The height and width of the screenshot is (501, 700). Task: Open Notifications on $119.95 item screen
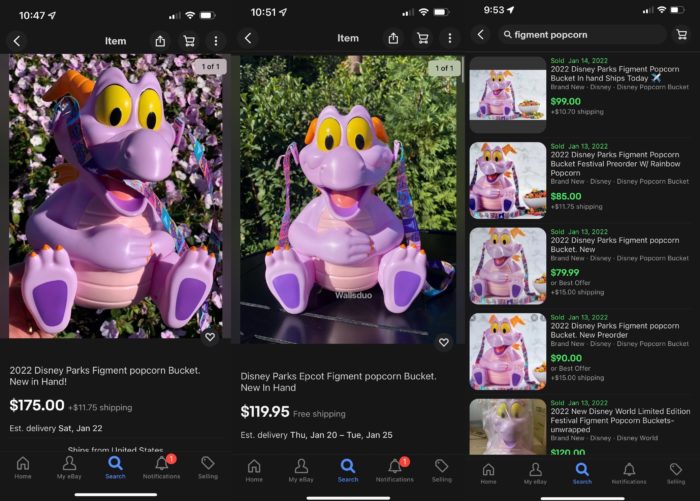pos(395,470)
